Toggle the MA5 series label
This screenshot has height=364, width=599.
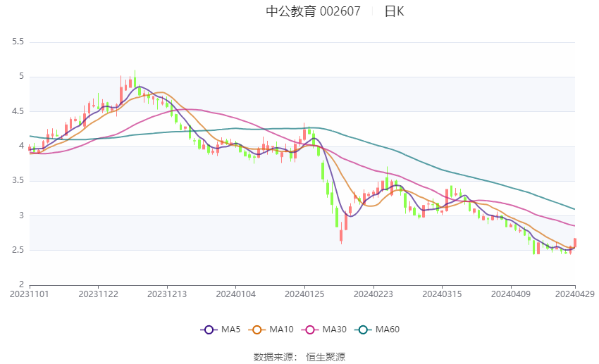232,330
